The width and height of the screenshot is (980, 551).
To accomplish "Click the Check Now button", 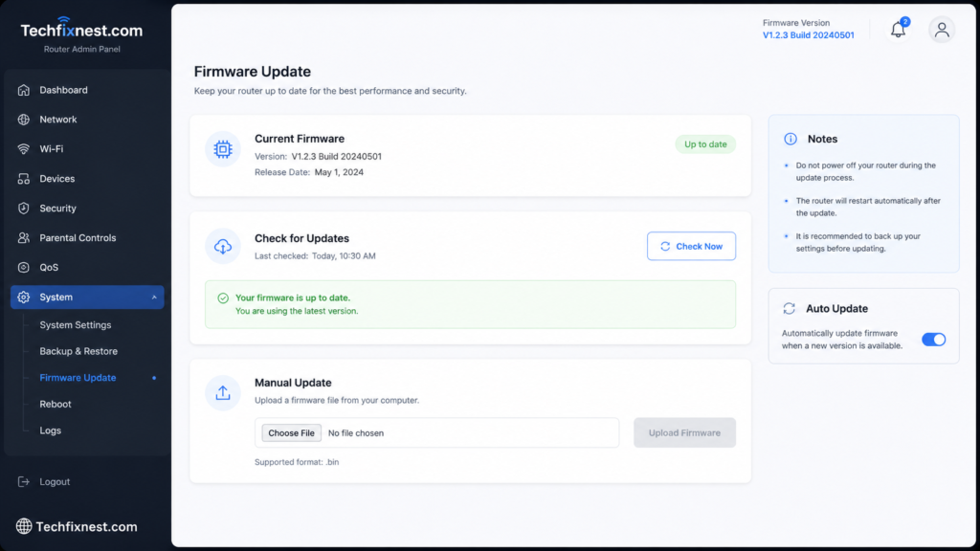I will tap(691, 246).
